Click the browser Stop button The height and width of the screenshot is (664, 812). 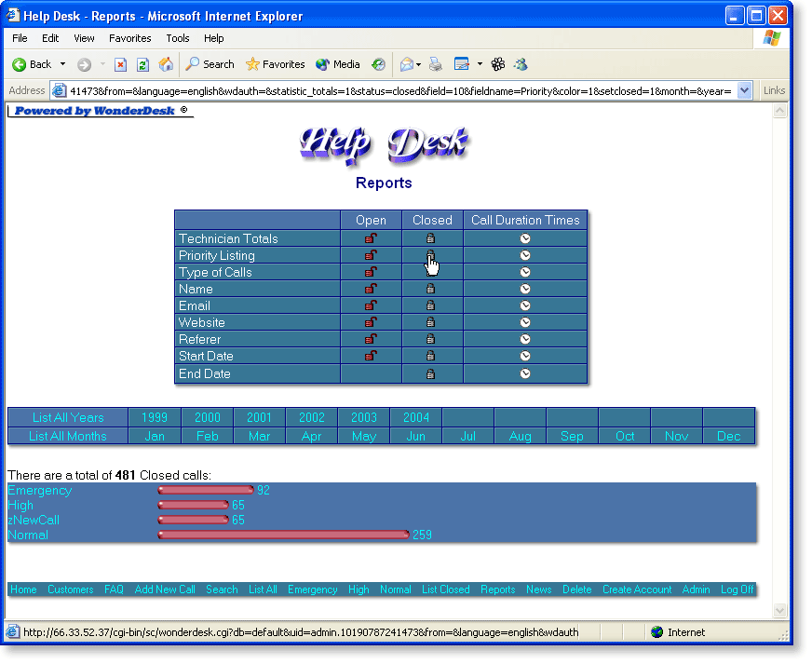[x=120, y=65]
